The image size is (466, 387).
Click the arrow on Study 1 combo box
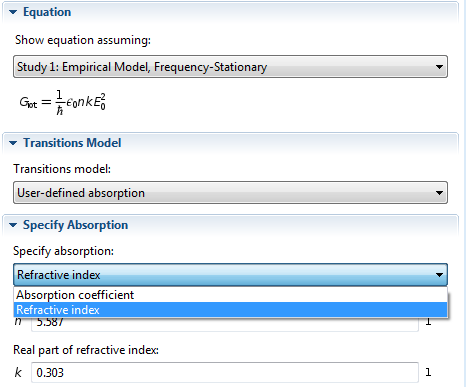pos(439,67)
